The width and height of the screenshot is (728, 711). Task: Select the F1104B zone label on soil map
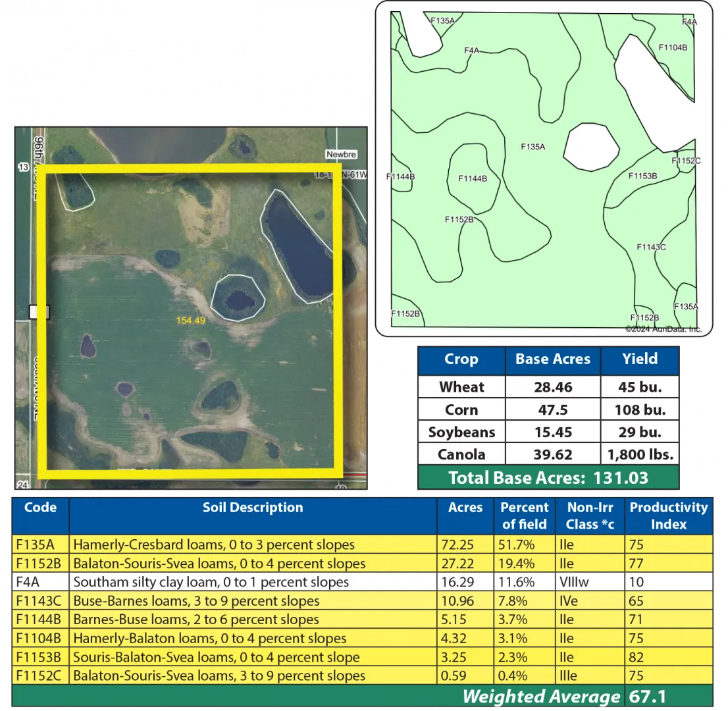click(x=673, y=47)
